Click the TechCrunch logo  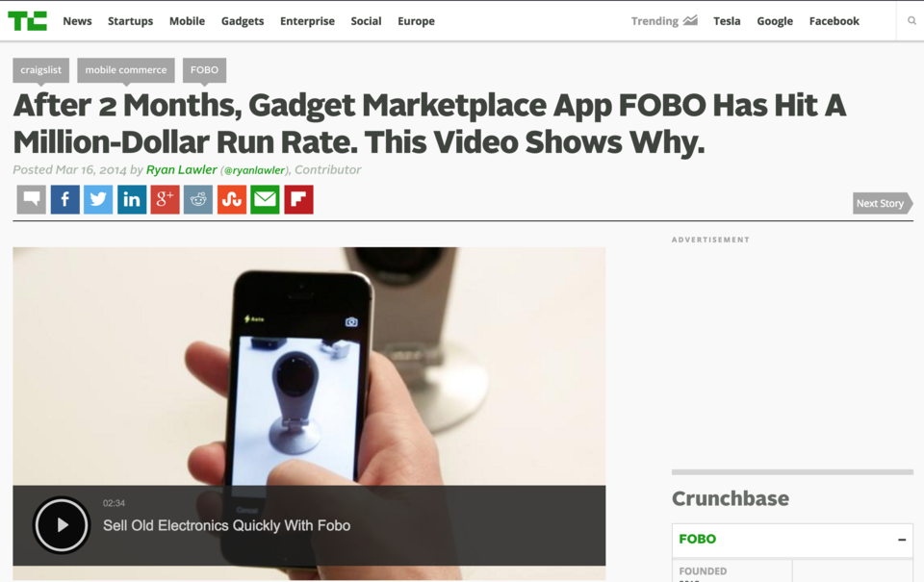[27, 21]
